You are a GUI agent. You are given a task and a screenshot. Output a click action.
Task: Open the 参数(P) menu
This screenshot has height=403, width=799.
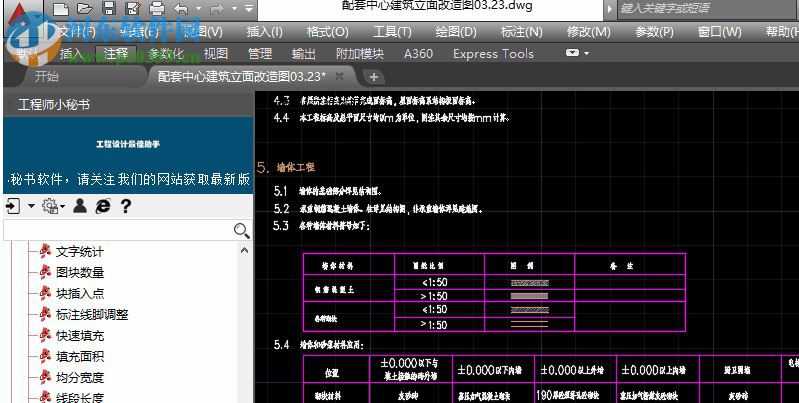click(x=654, y=32)
